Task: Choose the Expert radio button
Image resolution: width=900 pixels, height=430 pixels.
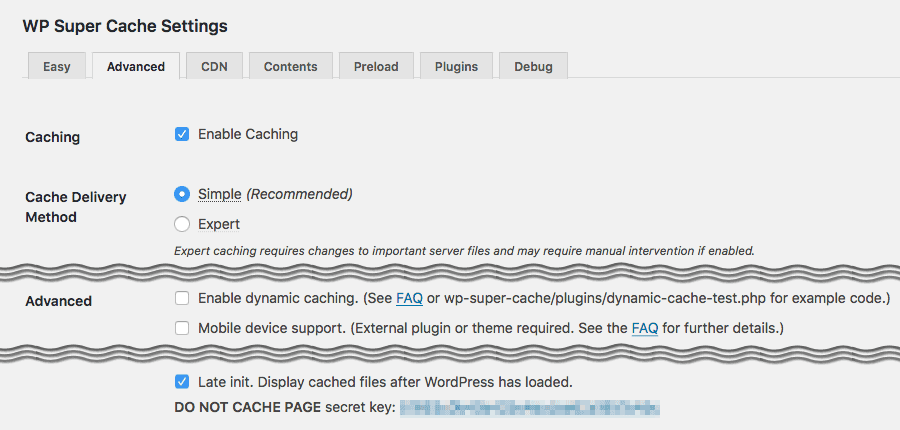Action: 182,224
